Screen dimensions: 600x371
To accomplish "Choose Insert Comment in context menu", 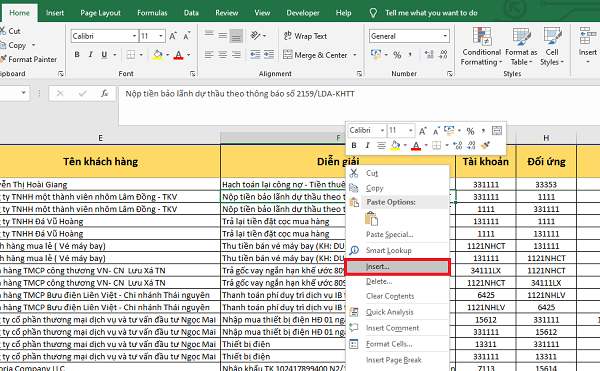I will tap(397, 328).
